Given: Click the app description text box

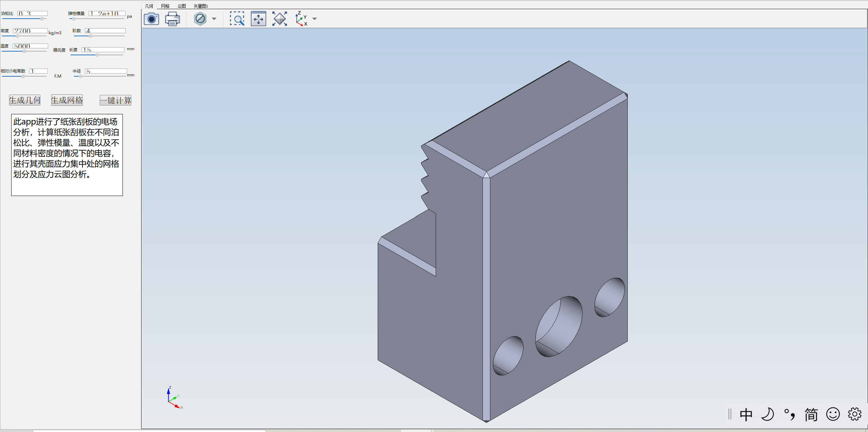Looking at the screenshot, I should coord(67,155).
